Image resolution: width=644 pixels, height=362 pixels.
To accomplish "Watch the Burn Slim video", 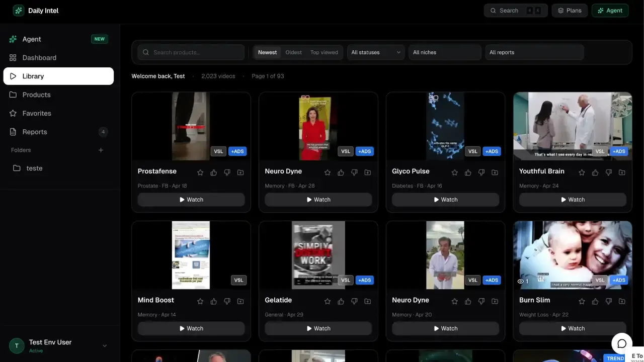I will [x=573, y=328].
